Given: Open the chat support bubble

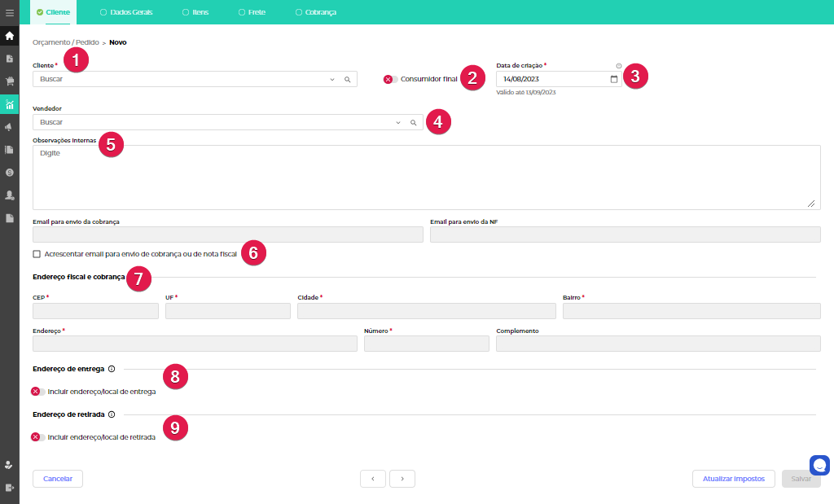Looking at the screenshot, I should 819,465.
